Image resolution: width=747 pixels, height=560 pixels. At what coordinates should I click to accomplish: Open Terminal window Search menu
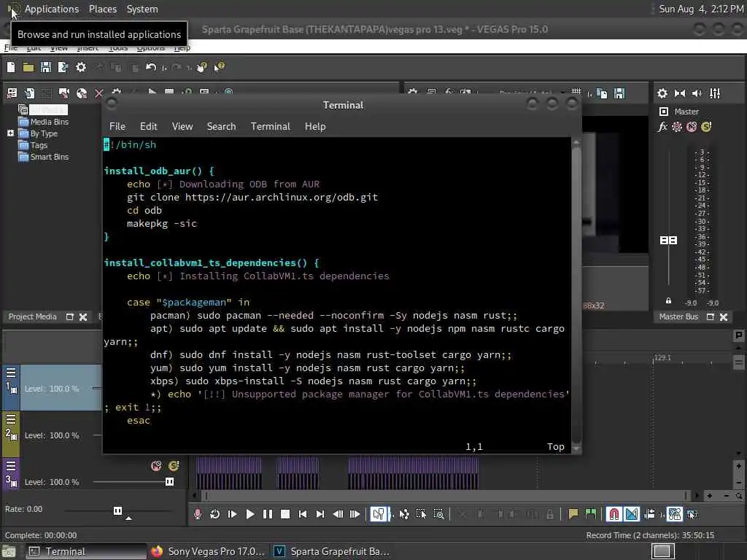(x=221, y=126)
